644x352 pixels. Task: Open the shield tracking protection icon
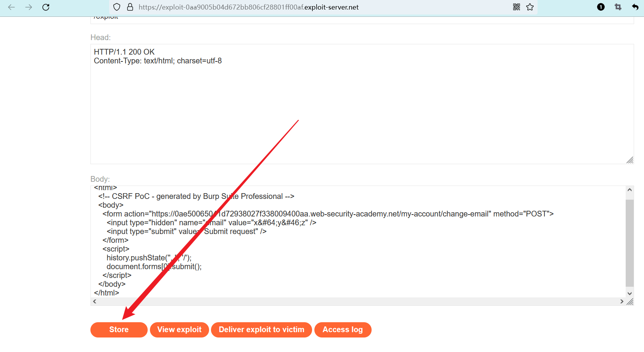117,7
